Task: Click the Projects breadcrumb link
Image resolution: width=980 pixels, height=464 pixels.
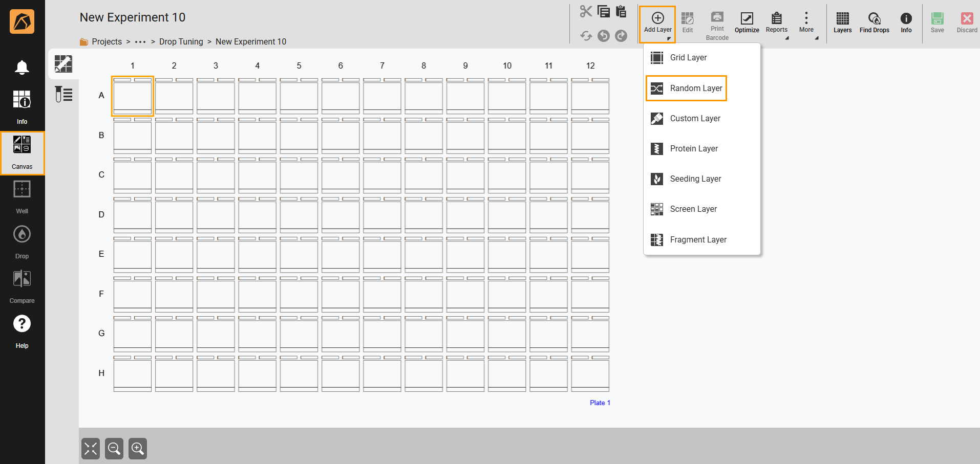Action: pos(106,41)
